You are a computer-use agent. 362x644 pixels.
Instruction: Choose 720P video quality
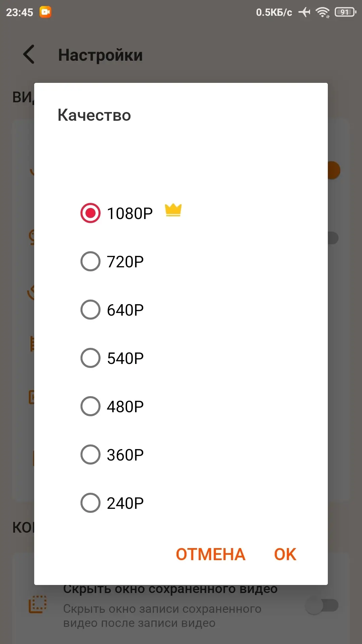[90, 261]
